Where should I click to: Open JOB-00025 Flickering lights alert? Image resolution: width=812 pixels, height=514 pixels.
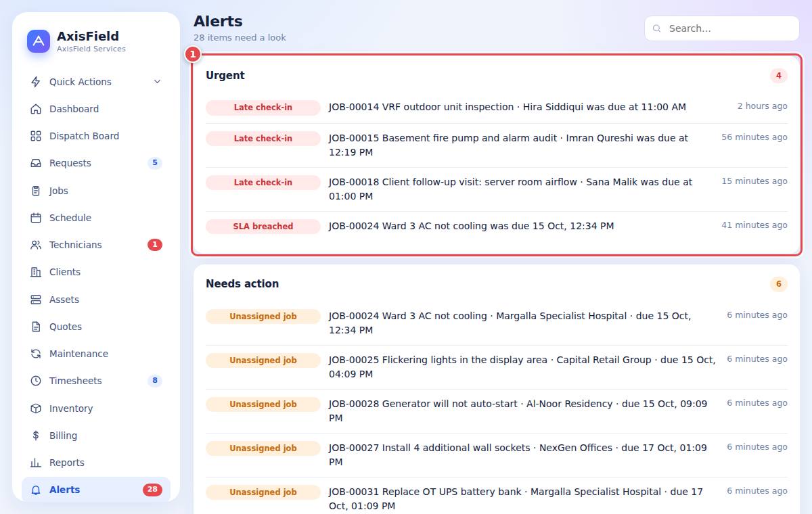coord(522,367)
